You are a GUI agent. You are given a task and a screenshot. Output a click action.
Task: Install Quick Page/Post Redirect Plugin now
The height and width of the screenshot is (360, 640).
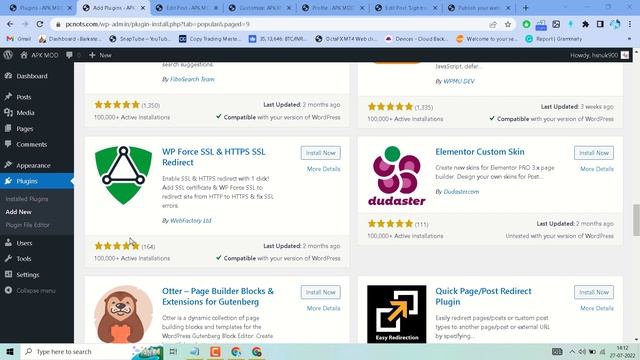pyautogui.click(x=594, y=292)
